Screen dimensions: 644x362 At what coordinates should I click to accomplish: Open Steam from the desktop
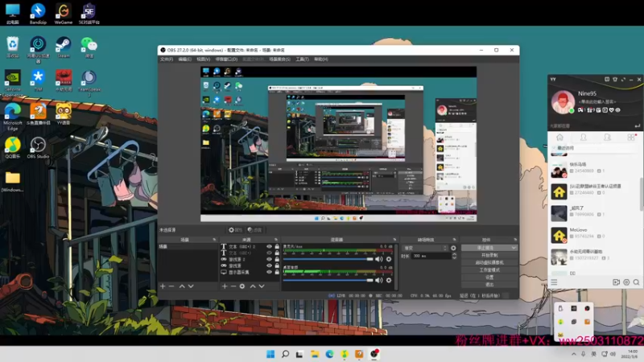[64, 47]
